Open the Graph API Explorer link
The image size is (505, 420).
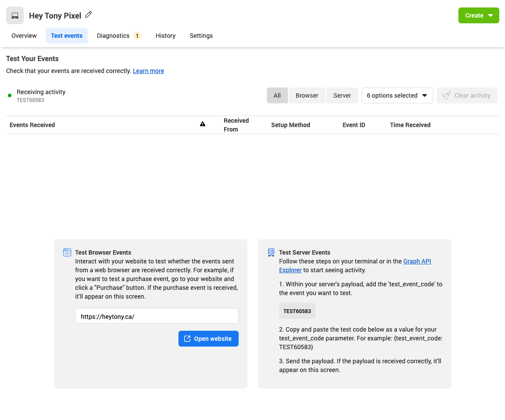(417, 261)
